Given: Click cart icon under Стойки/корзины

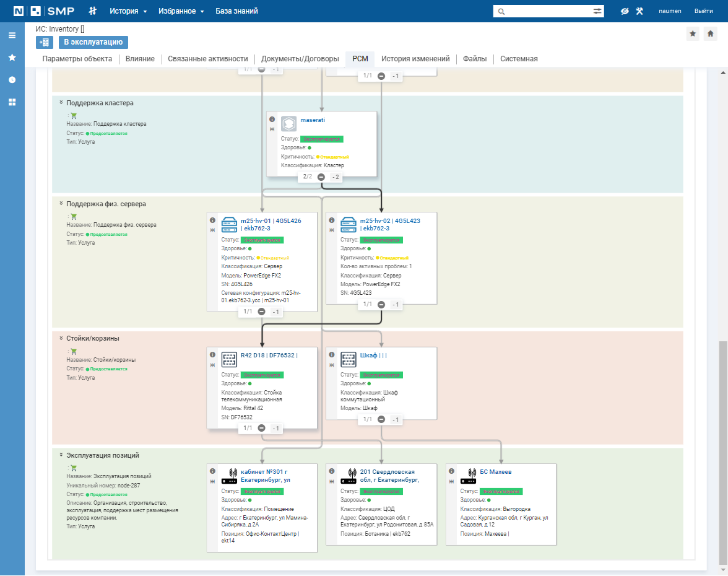Looking at the screenshot, I should [x=73, y=352].
